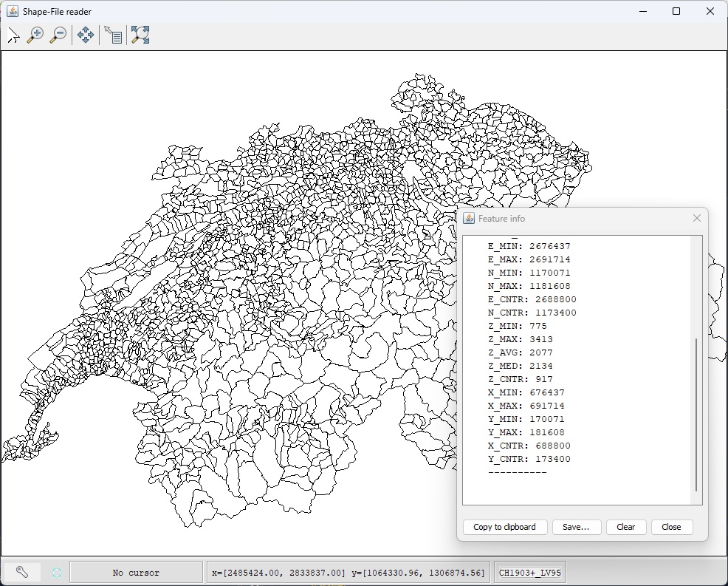Open the No cursor mode selector

click(x=135, y=571)
